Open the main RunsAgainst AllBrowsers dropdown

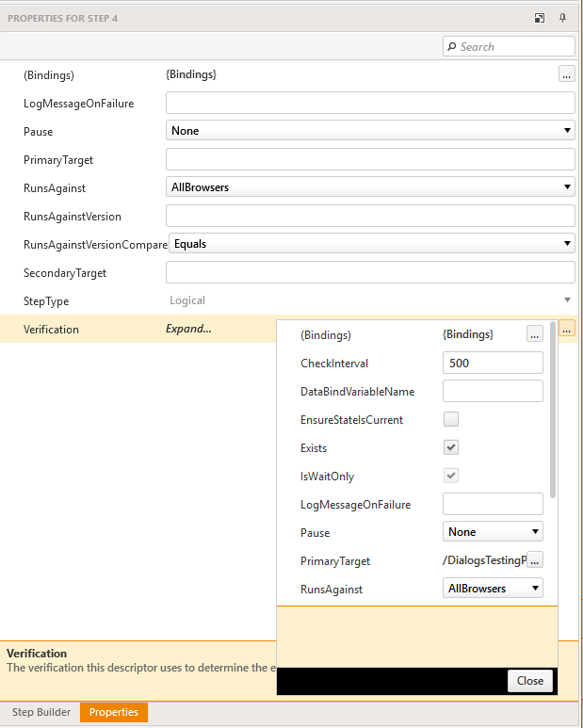(370, 187)
